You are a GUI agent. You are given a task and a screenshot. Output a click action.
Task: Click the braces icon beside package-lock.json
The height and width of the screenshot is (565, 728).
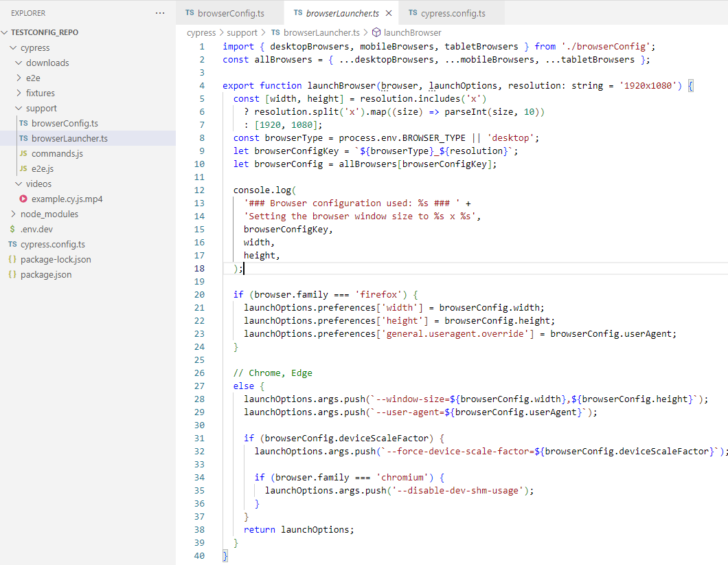pyautogui.click(x=12, y=259)
